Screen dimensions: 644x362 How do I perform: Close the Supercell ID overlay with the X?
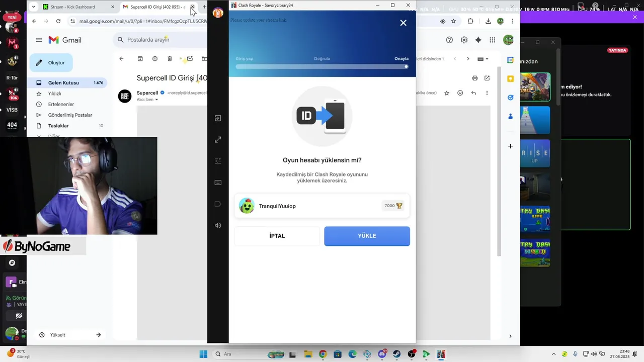point(403,23)
